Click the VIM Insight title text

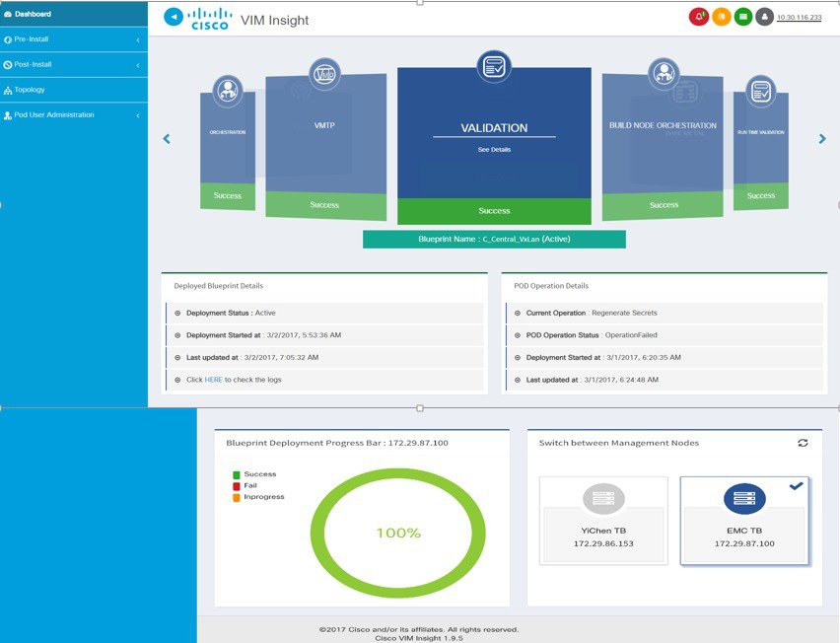click(x=274, y=21)
